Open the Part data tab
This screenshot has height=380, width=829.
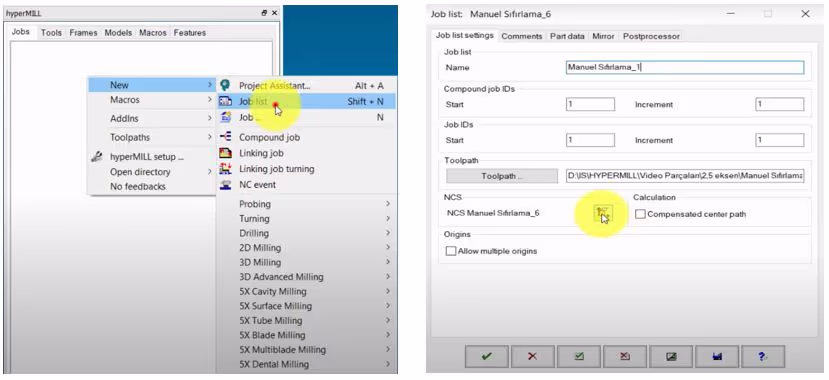(x=567, y=36)
